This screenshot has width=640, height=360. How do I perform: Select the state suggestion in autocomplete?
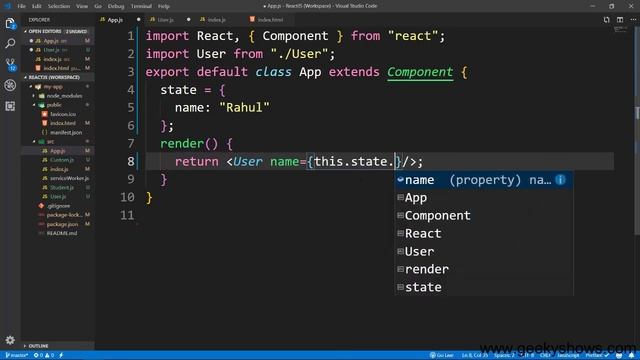[484, 287]
